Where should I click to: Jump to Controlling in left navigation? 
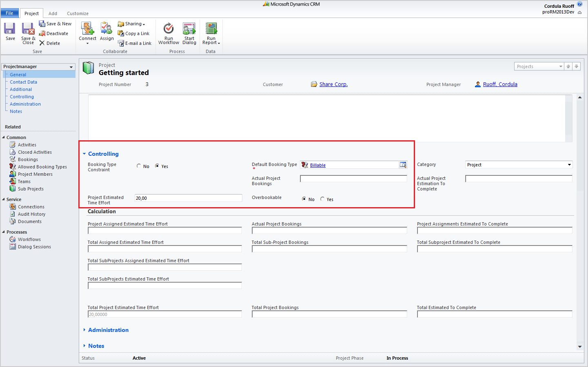click(22, 97)
